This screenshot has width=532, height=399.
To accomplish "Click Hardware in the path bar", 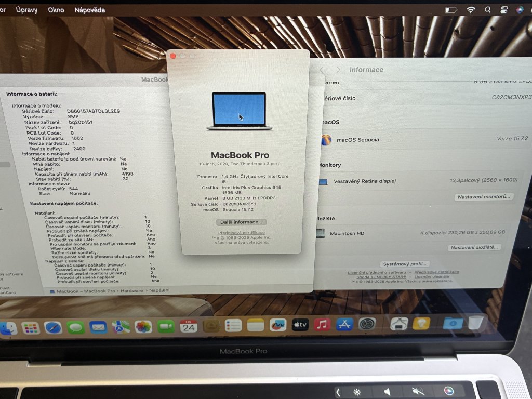I will point(131,291).
